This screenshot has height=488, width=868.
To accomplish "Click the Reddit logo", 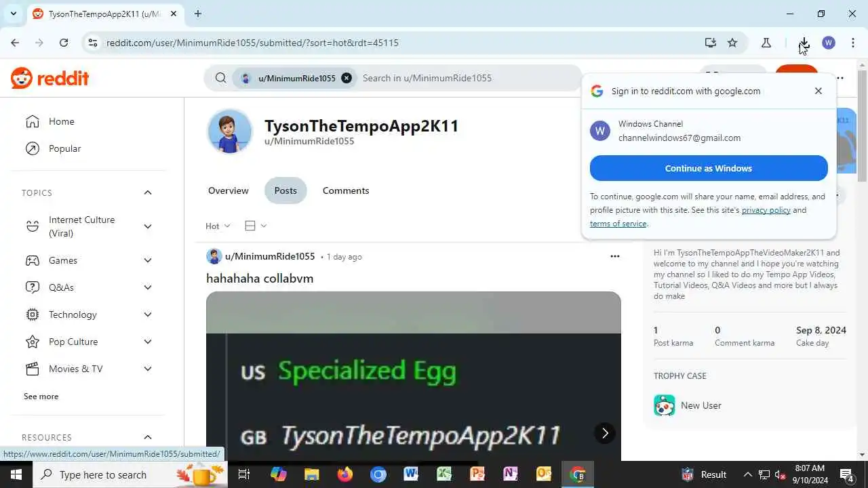I will 50,78.
